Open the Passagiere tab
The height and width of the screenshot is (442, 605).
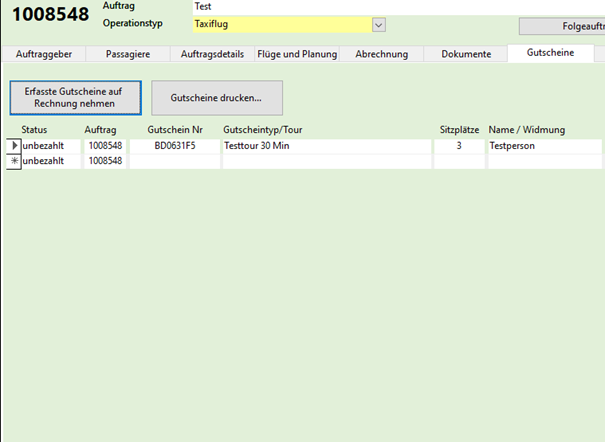click(127, 54)
